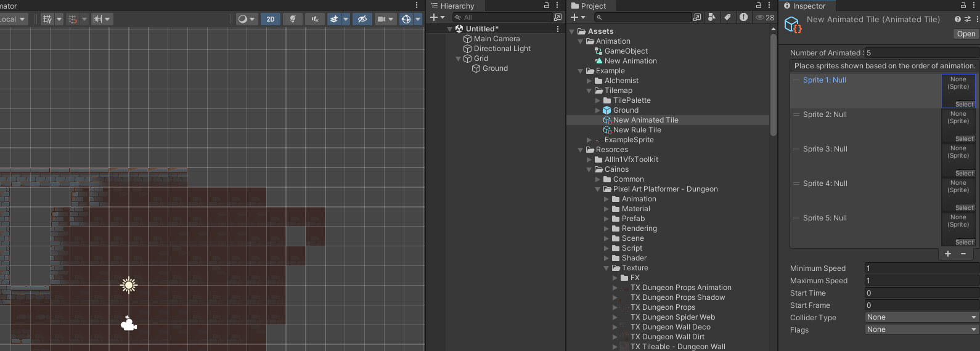Viewport: 980px width, 351px height.
Task: Toggle grid snapping icon
Action: coord(73,19)
